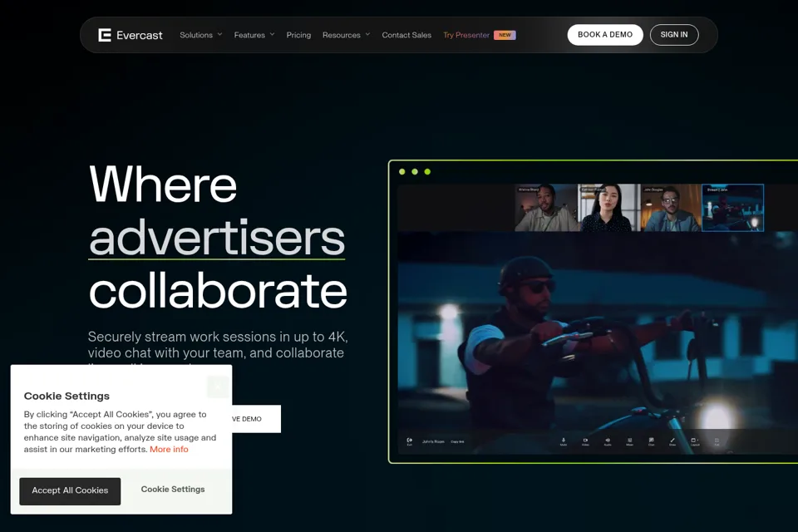Open Try Presenter link
Viewport: 798px width, 532px height.
466,35
